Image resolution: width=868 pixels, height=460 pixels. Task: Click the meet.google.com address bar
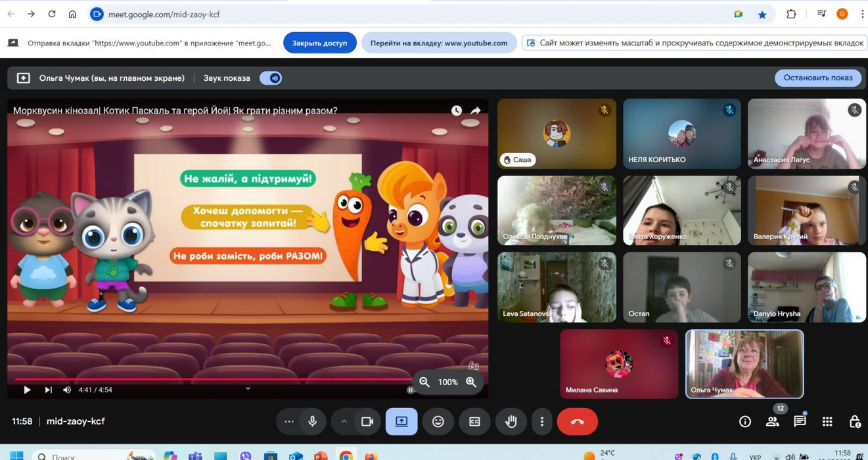[414, 14]
